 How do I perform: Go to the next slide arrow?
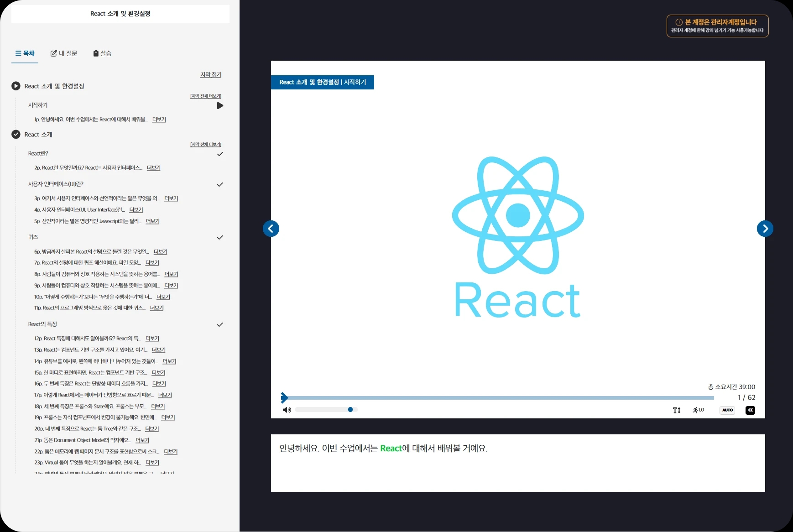(765, 229)
